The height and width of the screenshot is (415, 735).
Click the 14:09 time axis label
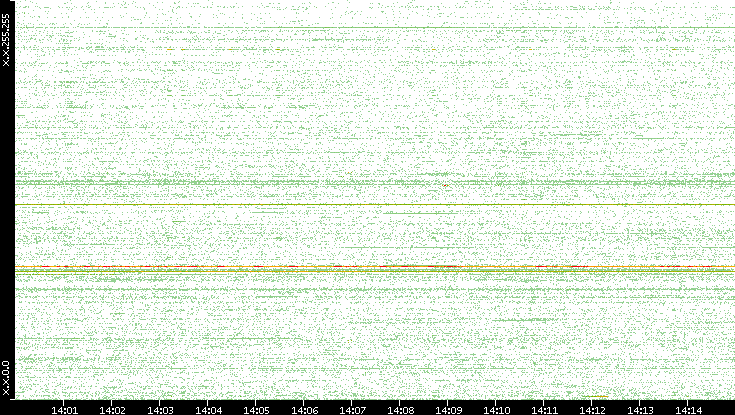pos(448,411)
